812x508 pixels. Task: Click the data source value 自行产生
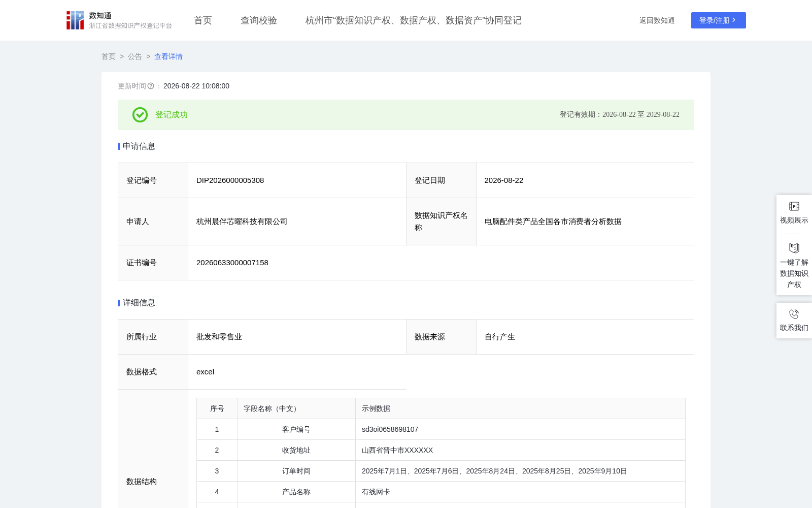pos(500,337)
